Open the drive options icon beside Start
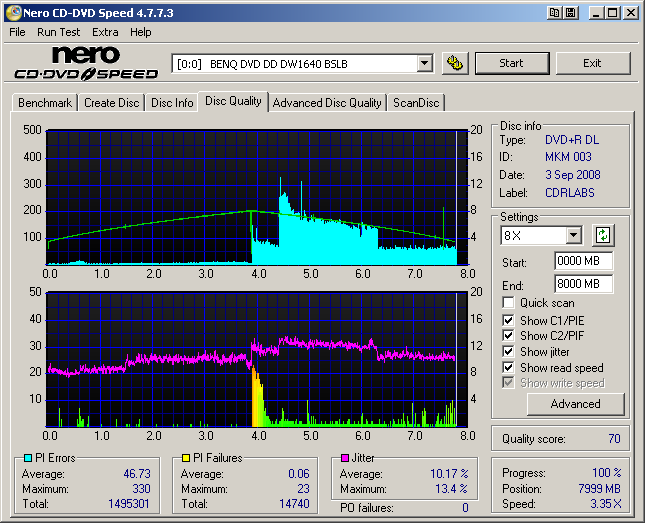The image size is (645, 523). click(x=455, y=63)
